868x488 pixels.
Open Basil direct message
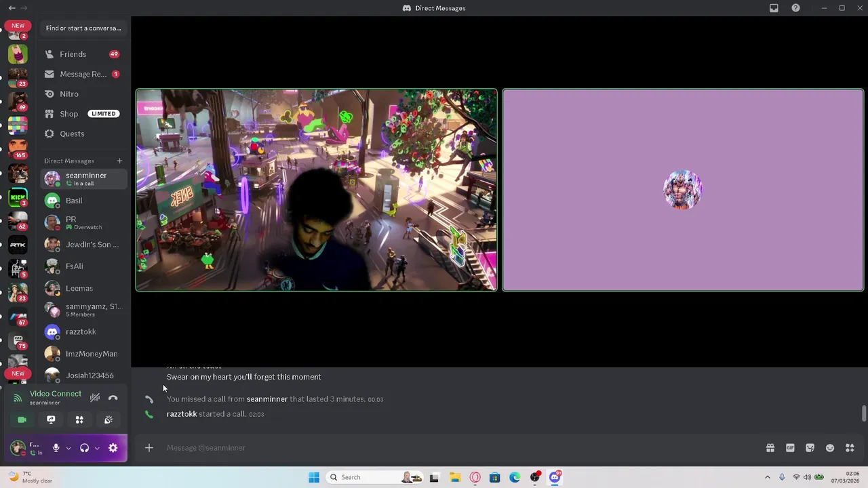click(x=83, y=201)
